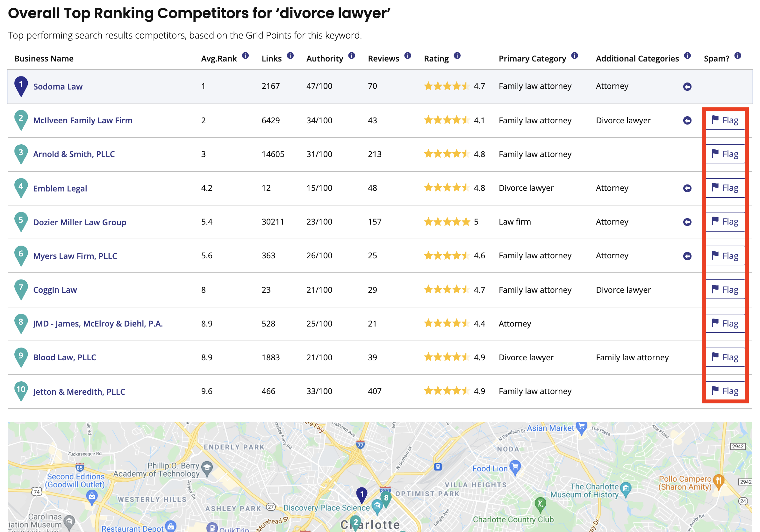
Task: Open the Sodoma Law link
Action: tap(58, 87)
